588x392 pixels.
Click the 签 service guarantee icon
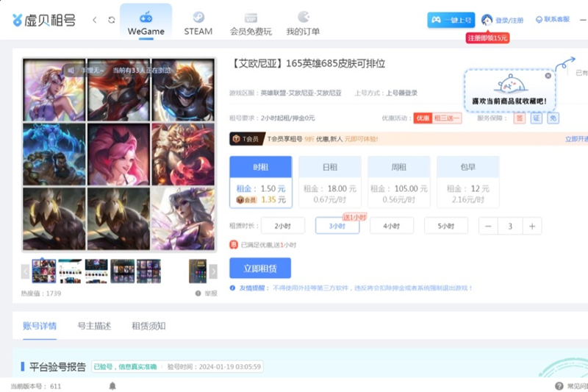click(x=520, y=118)
